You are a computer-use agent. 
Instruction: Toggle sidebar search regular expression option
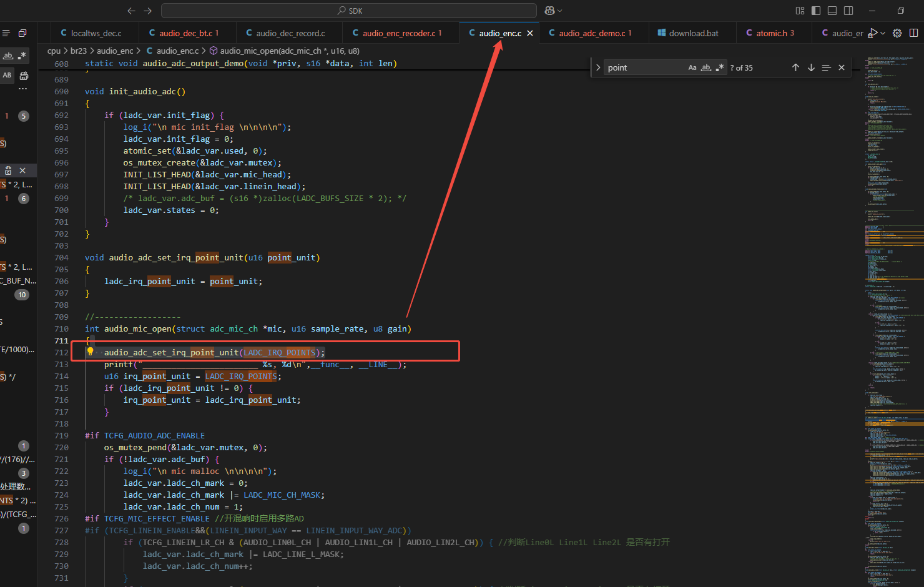tap(22, 56)
